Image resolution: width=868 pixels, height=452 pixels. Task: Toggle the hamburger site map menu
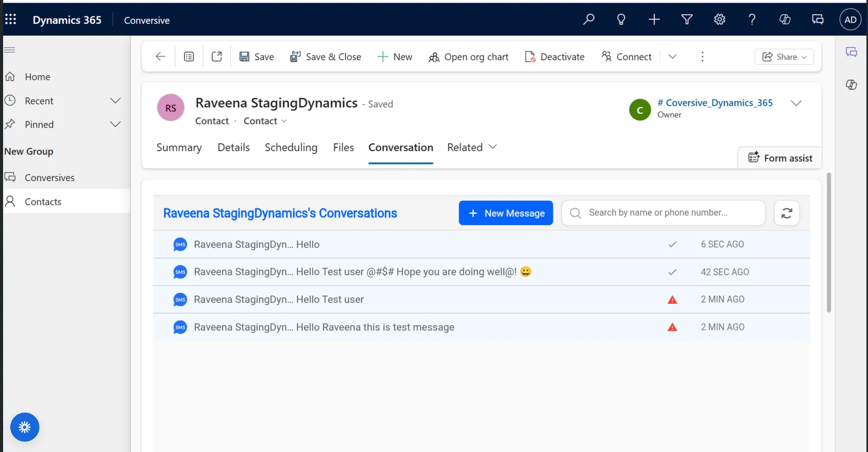pos(10,50)
